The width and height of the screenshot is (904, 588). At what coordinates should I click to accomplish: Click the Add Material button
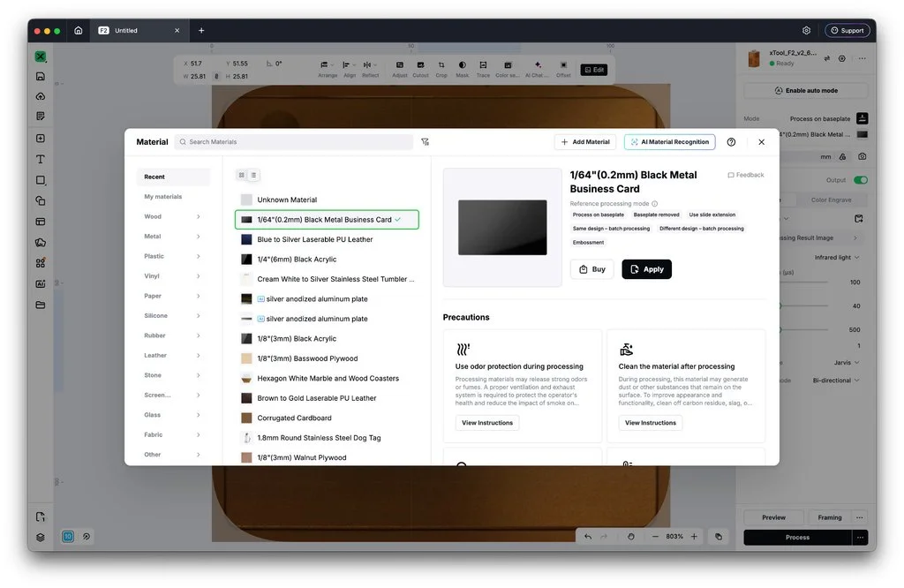(585, 142)
